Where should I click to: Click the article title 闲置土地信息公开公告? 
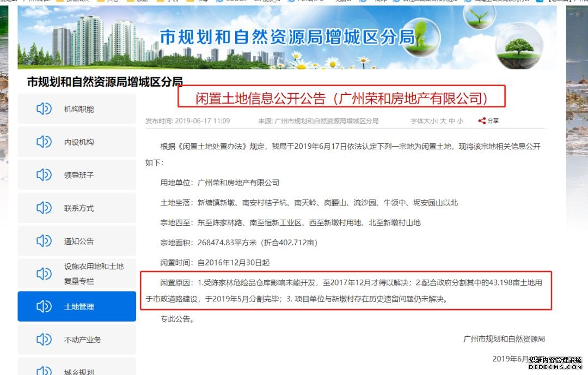tap(341, 98)
